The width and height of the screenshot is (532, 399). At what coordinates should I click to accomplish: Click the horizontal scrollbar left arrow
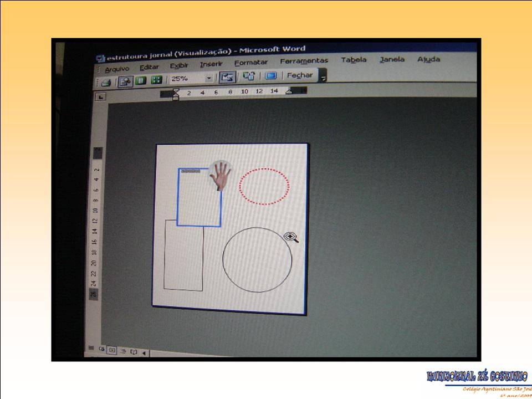tap(144, 353)
